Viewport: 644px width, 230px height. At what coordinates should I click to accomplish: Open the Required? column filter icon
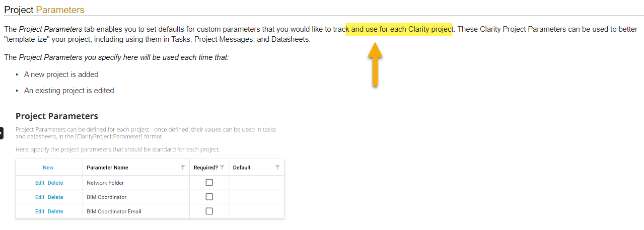(222, 168)
